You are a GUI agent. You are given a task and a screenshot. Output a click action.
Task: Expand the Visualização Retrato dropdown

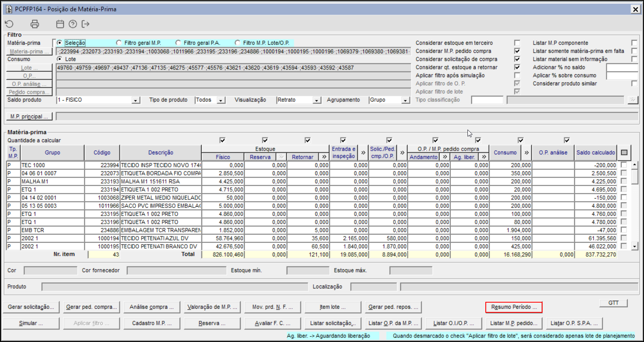pos(317,100)
